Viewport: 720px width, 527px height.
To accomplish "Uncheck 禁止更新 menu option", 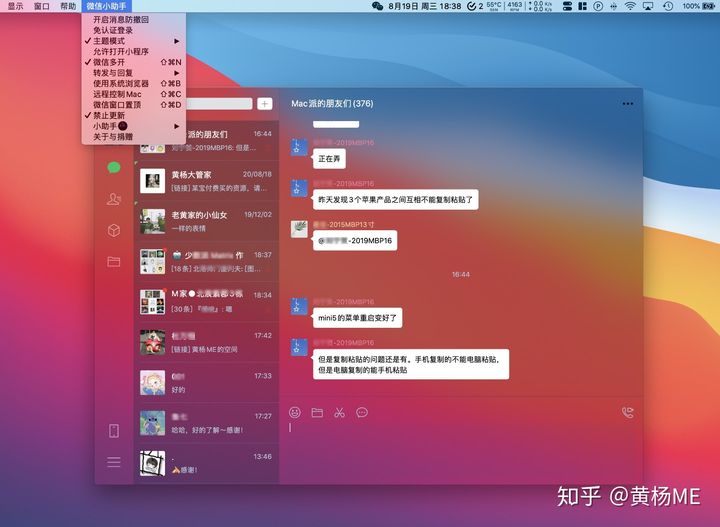I will (x=134, y=115).
